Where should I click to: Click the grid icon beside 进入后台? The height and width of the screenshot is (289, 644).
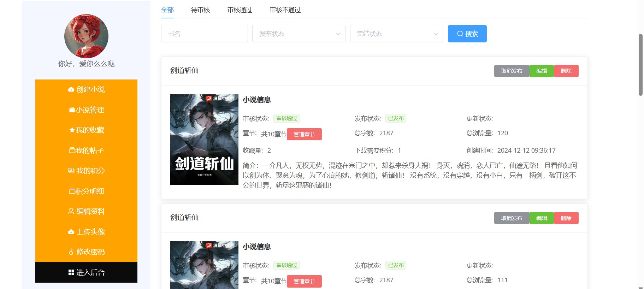pyautogui.click(x=71, y=272)
